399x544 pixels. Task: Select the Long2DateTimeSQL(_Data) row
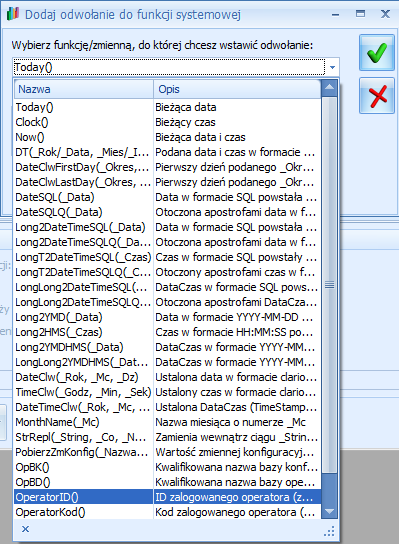168,227
